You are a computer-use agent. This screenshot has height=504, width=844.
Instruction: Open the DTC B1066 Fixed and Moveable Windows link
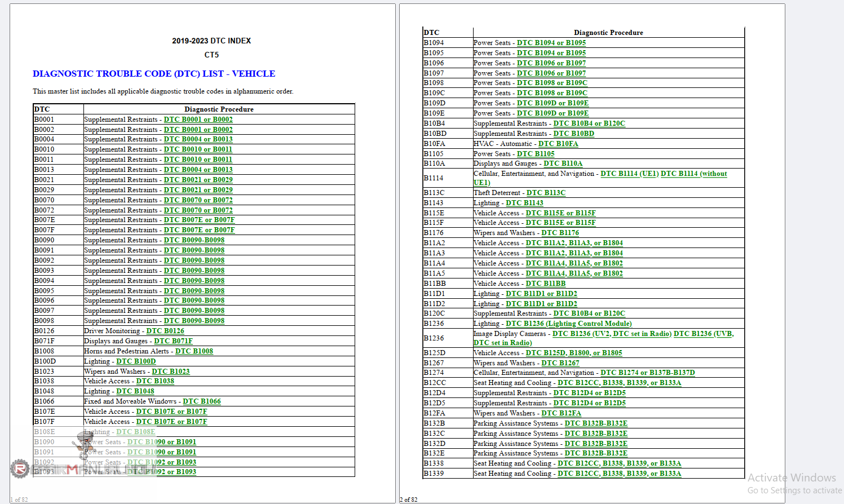(x=202, y=401)
